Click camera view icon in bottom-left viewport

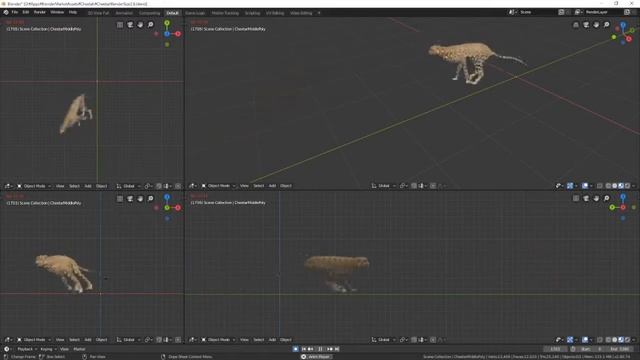130,199
